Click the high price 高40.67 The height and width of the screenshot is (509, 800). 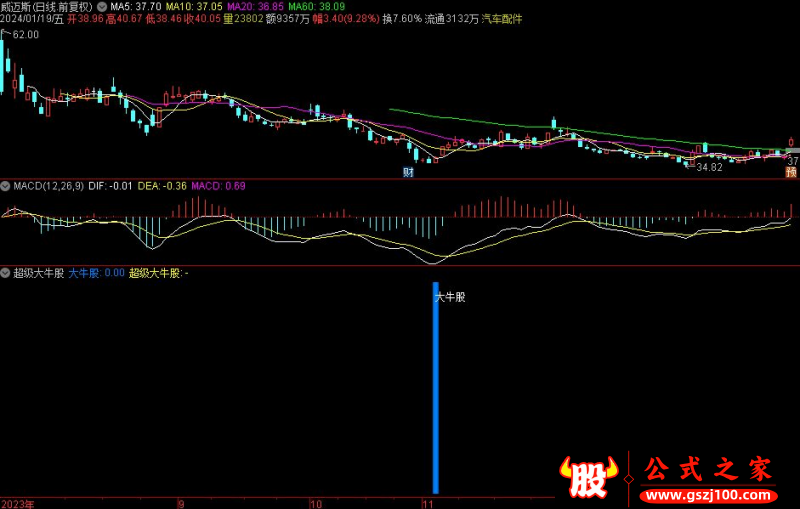pos(124,19)
